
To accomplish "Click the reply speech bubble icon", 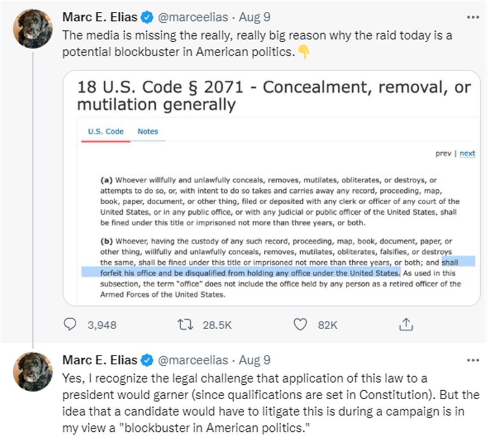I will pyautogui.click(x=70, y=325).
